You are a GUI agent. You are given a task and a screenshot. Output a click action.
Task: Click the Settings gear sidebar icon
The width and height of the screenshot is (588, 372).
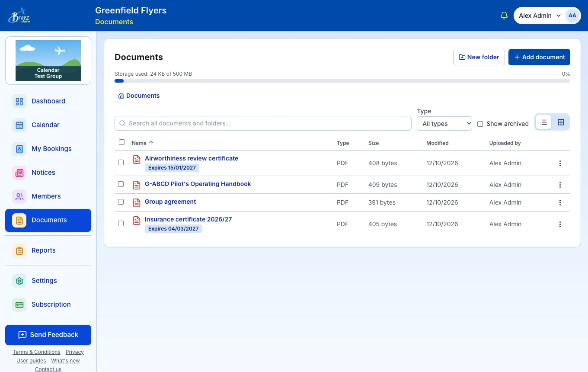coord(19,281)
